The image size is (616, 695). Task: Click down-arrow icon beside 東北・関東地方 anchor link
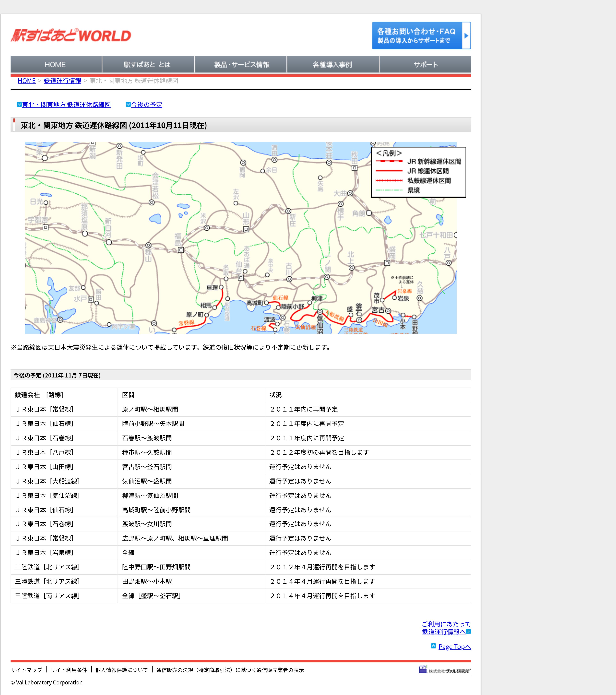[x=19, y=105]
